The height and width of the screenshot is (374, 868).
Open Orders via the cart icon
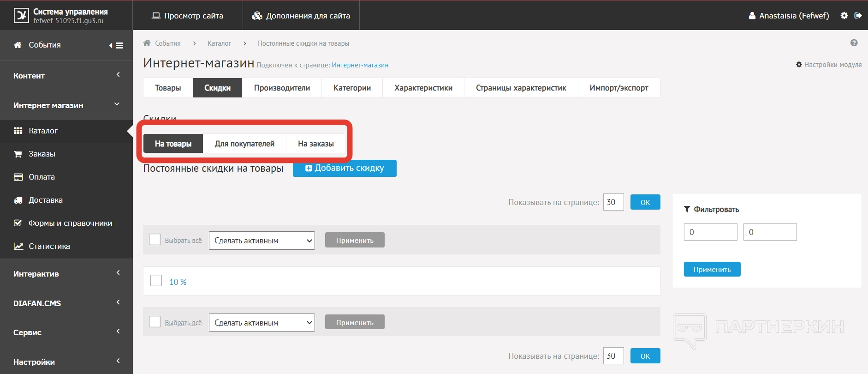coord(18,154)
